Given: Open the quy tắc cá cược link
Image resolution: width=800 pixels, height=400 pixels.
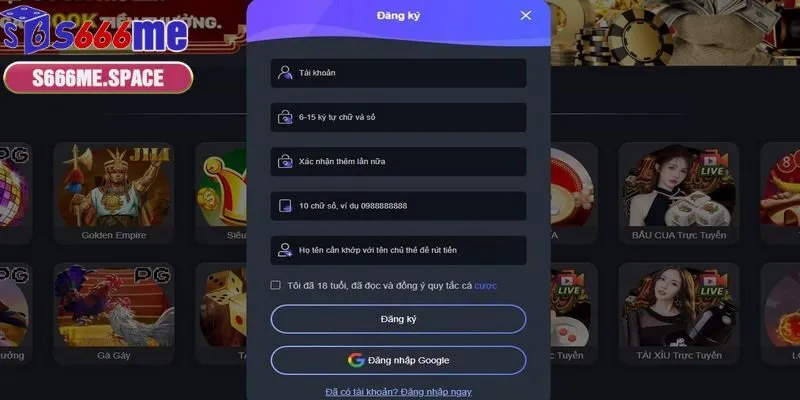Looking at the screenshot, I should (x=486, y=286).
